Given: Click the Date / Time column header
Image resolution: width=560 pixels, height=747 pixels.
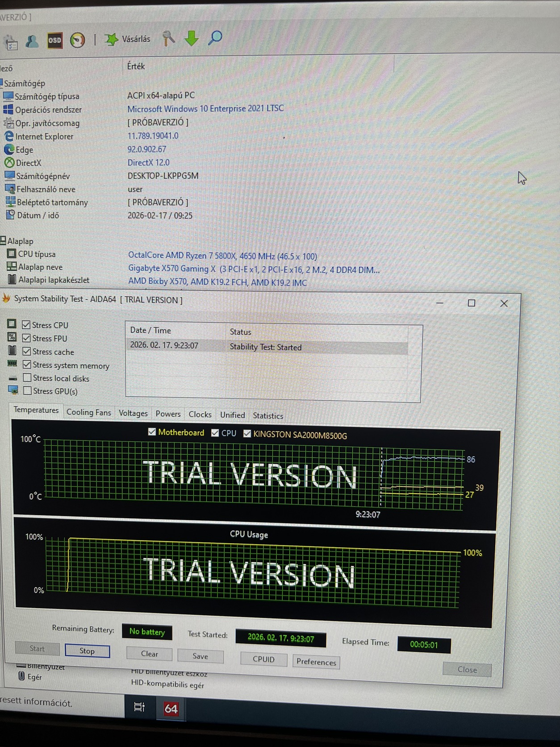Looking at the screenshot, I should pyautogui.click(x=150, y=330).
